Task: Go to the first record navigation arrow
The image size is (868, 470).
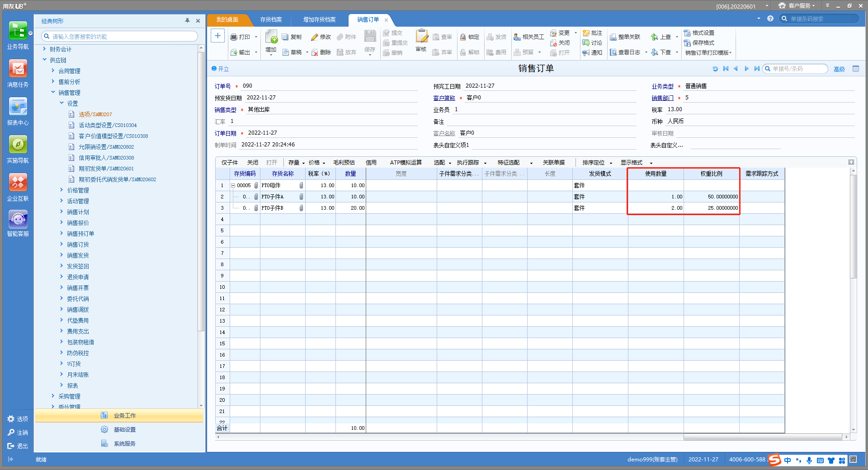Action: point(726,69)
